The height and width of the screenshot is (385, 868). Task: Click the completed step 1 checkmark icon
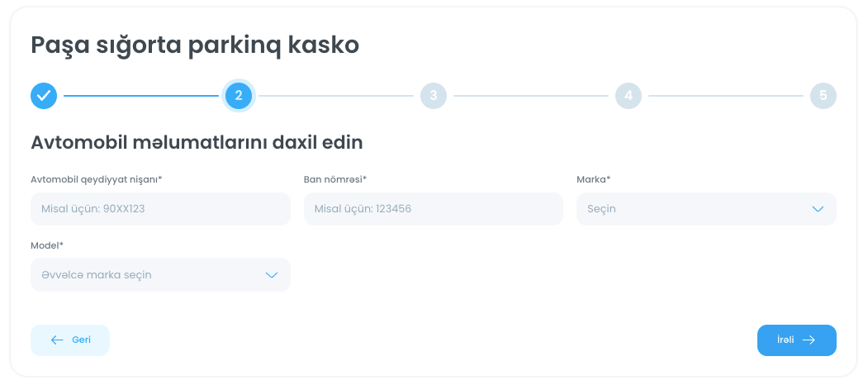click(44, 96)
